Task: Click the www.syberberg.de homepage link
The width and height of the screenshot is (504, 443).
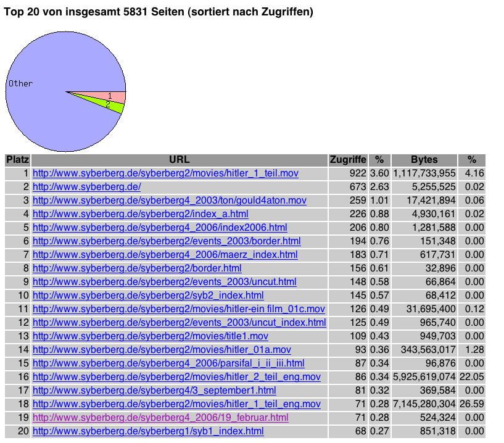Action: click(x=87, y=187)
